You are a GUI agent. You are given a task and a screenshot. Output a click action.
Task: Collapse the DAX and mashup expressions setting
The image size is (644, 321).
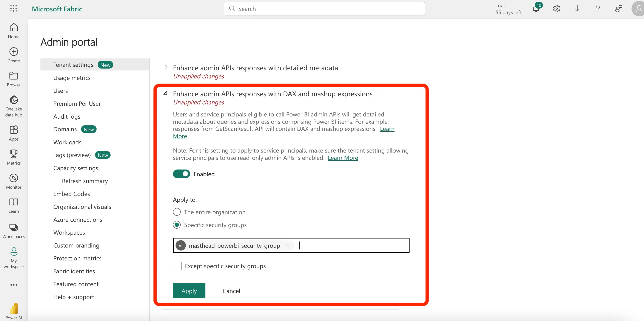point(165,93)
